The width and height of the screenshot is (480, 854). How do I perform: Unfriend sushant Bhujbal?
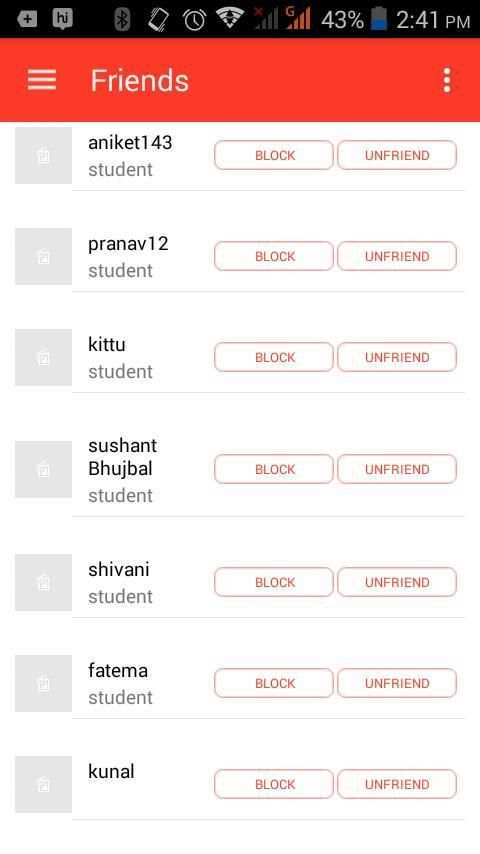click(397, 469)
